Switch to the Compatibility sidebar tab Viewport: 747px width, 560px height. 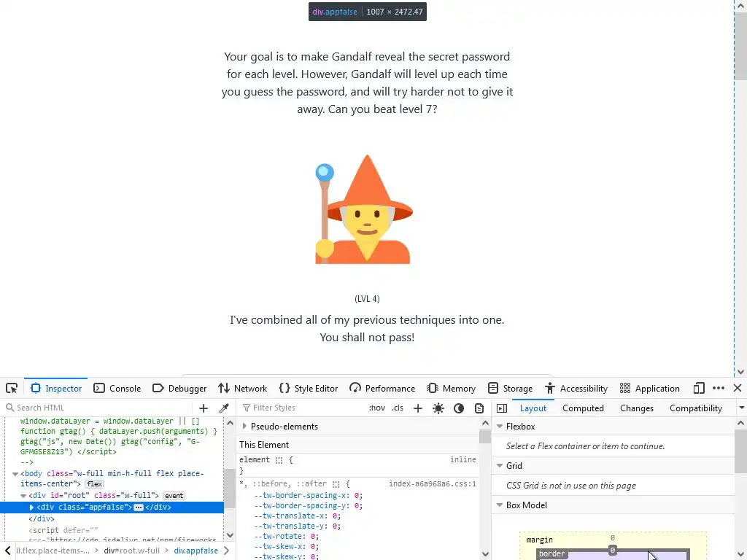(695, 408)
